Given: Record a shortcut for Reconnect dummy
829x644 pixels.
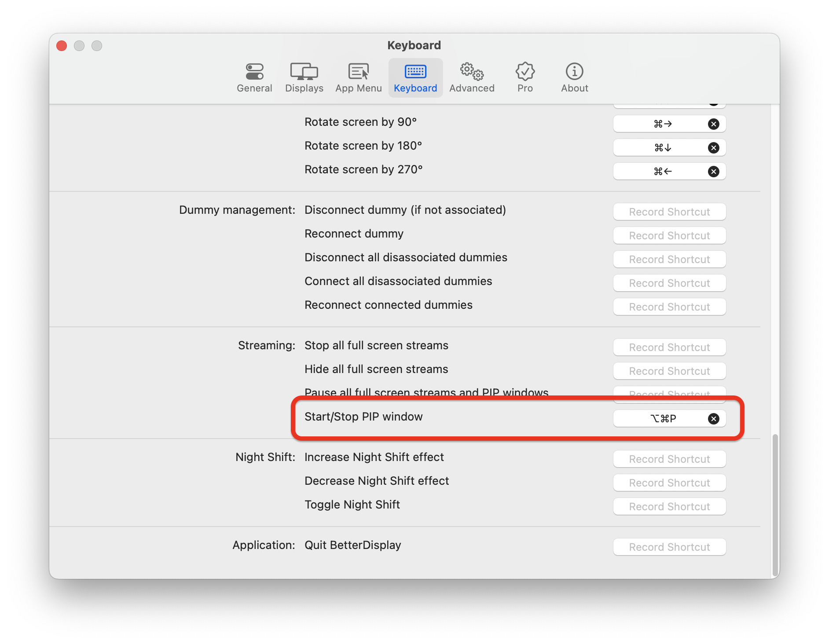Looking at the screenshot, I should (669, 235).
